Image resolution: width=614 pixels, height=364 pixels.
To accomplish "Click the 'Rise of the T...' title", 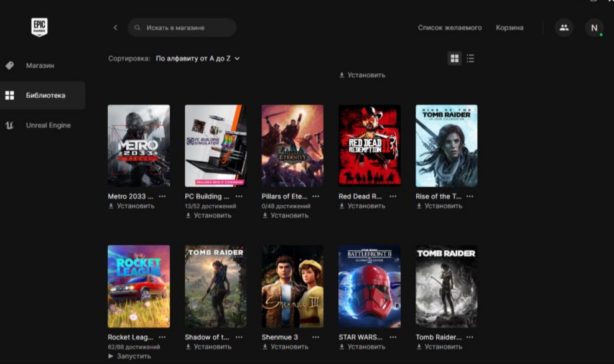I will pos(439,196).
